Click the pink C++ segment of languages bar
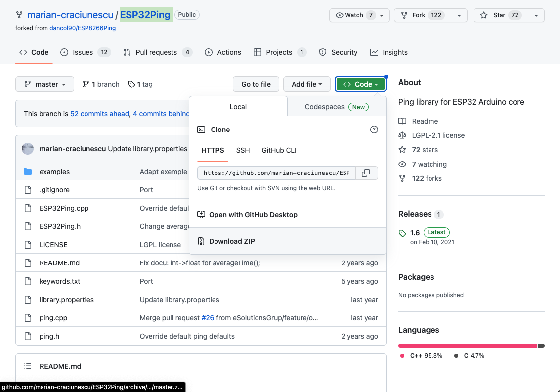The width and height of the screenshot is (560, 392). 468,346
